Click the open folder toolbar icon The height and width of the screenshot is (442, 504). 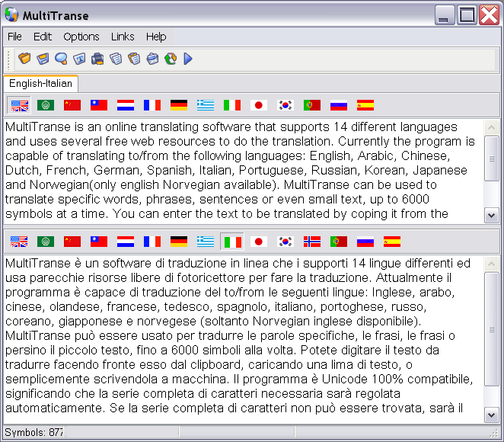click(x=24, y=59)
